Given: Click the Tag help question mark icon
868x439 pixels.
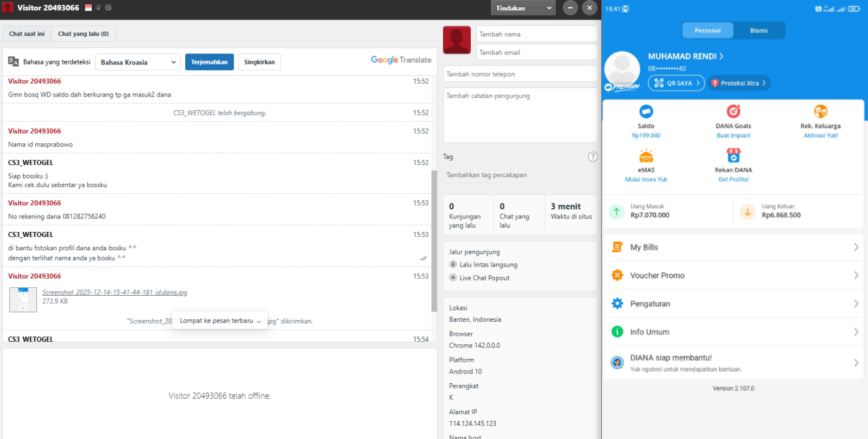Looking at the screenshot, I should 593,157.
